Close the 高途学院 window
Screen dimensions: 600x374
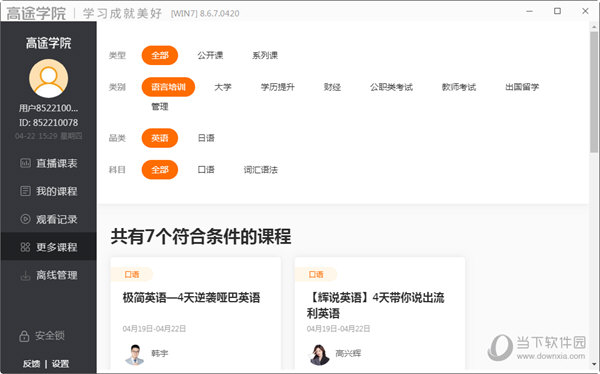[585, 11]
